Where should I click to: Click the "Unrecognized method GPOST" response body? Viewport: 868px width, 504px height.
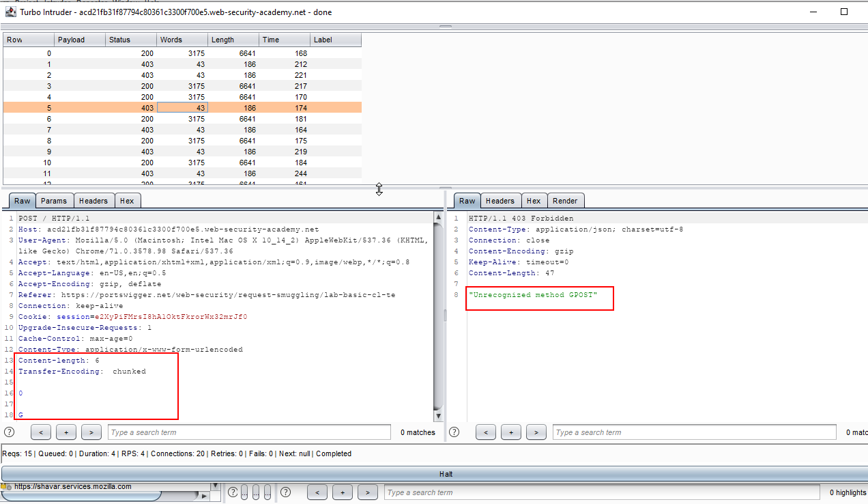(x=533, y=295)
